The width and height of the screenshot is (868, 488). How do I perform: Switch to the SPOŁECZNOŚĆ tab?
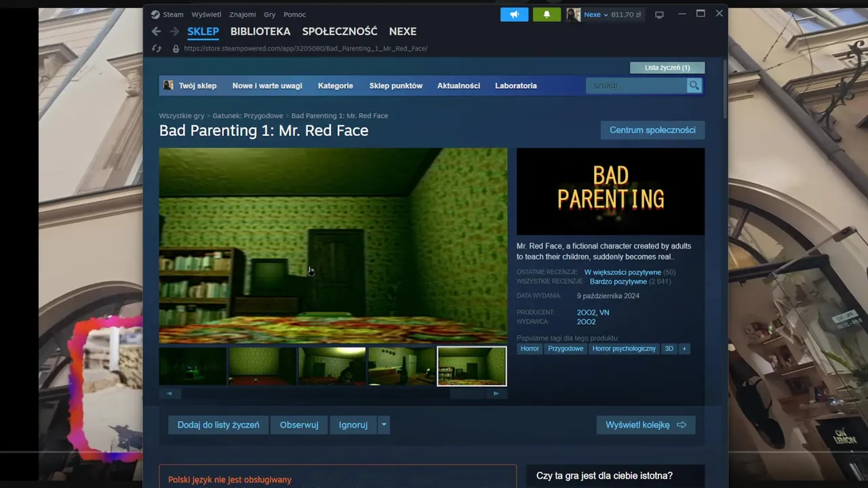click(x=340, y=31)
